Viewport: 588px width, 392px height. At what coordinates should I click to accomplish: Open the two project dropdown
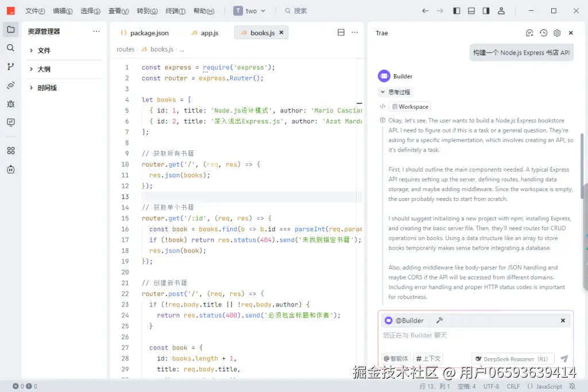[x=249, y=11]
